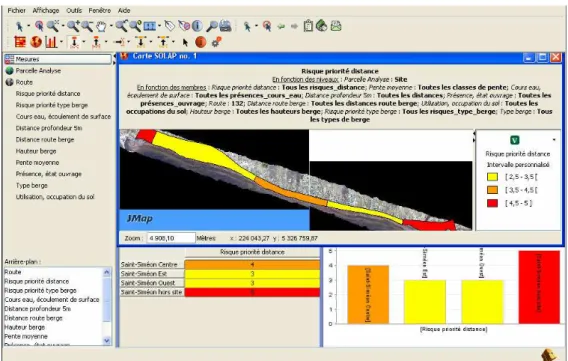
Task: Select Hauteur berge in Arrière-plan list
Action: coord(25,327)
